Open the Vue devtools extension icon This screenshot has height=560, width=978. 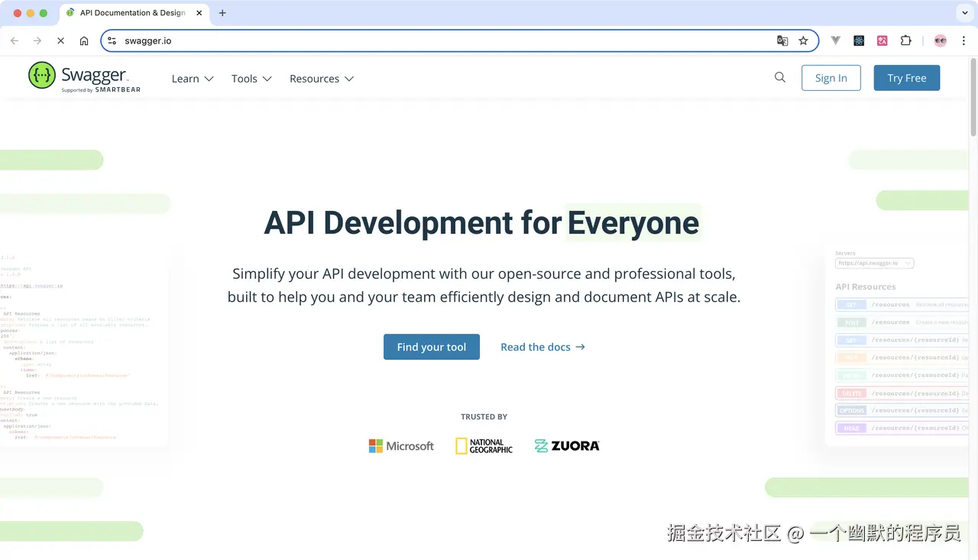pyautogui.click(x=836, y=40)
